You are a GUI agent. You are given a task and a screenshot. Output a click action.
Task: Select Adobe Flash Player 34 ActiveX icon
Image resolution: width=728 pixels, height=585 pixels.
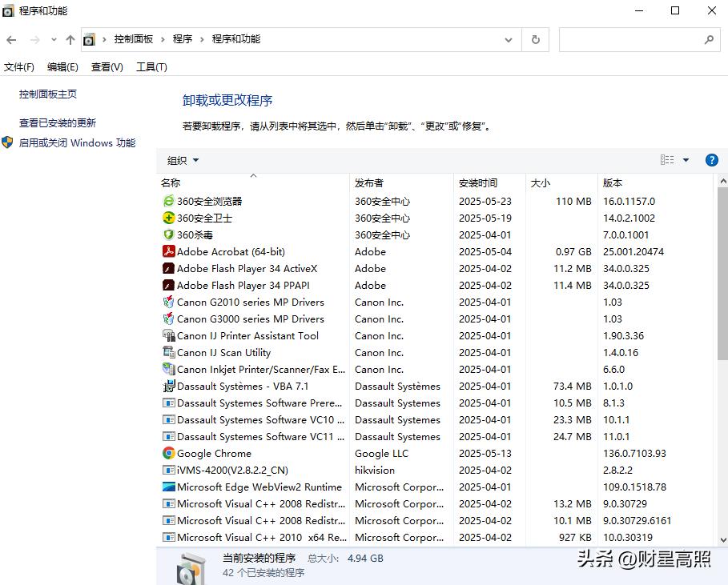point(168,268)
